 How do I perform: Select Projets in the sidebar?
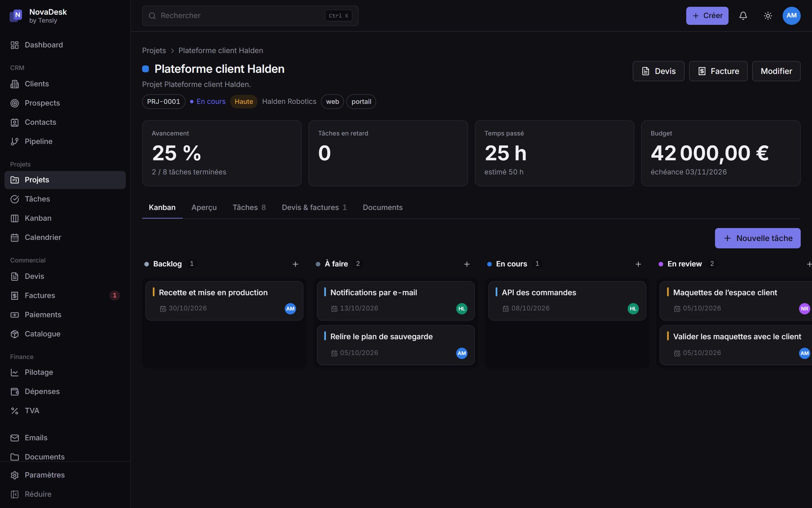(x=65, y=180)
